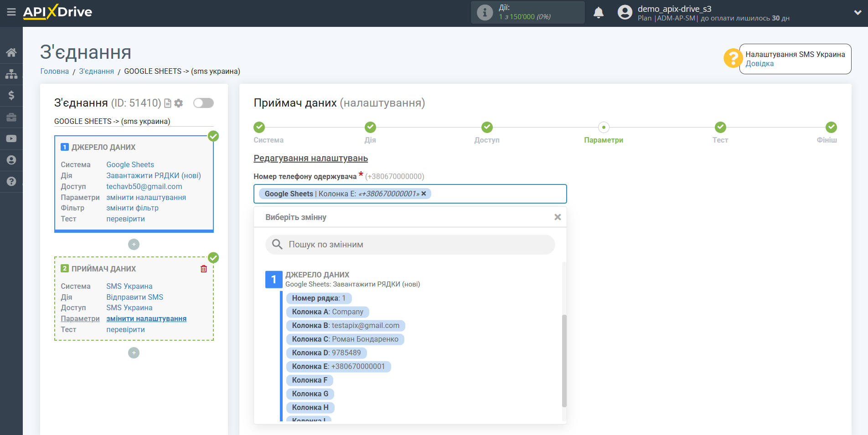Select variable Колонка C: Роман Бондаренко
The width and height of the screenshot is (868, 435).
tap(345, 339)
